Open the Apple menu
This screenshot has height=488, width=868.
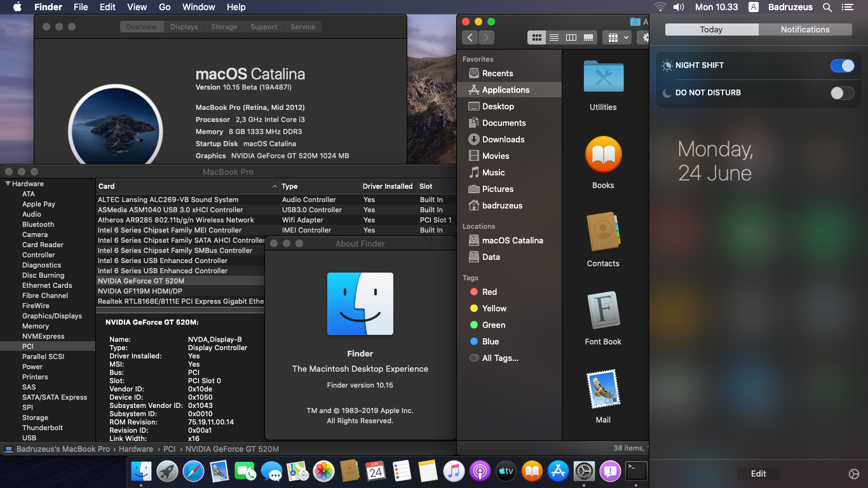coord(17,7)
